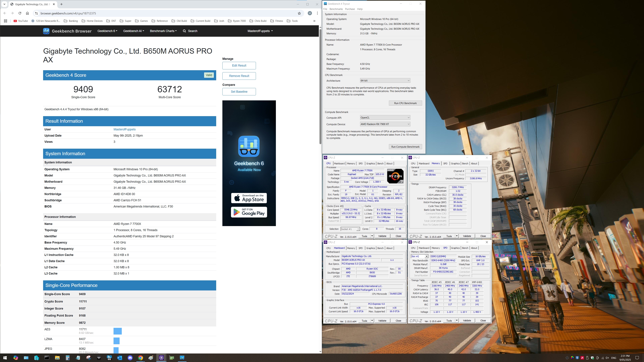Viewport: 644px width, 362px height.
Task: Open the Paint taskbar icon
Action: pos(151,358)
